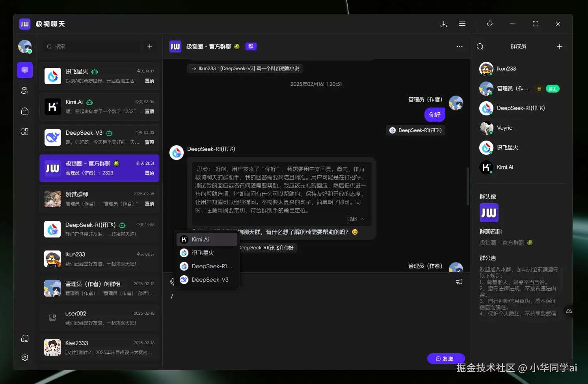Click the 置顶 label on Kimi.Ai row
588x384 pixels.
(149, 111)
